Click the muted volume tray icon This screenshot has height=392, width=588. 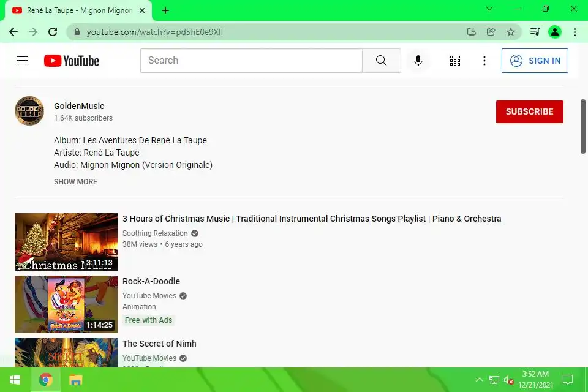tap(508, 380)
